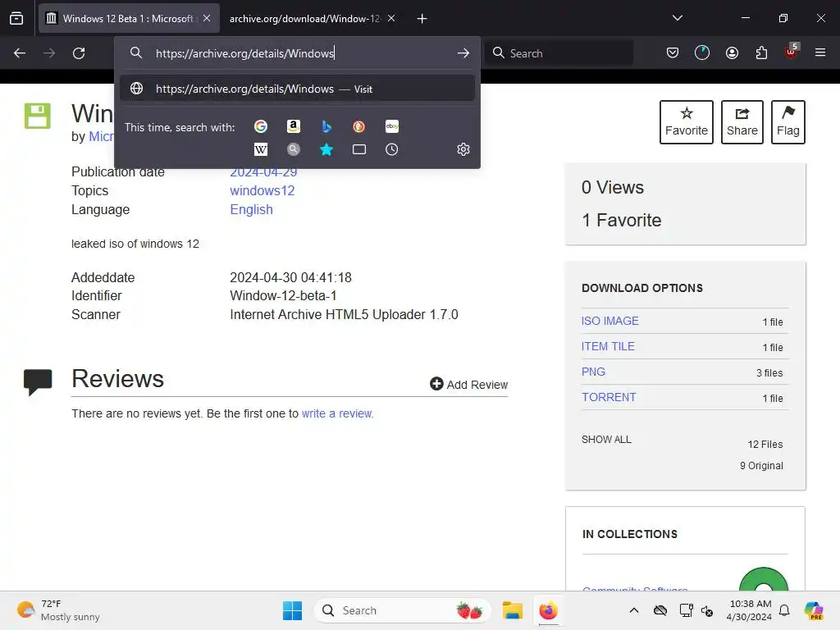Search this time with Google
Screen dimensions: 840x630
[261, 126]
